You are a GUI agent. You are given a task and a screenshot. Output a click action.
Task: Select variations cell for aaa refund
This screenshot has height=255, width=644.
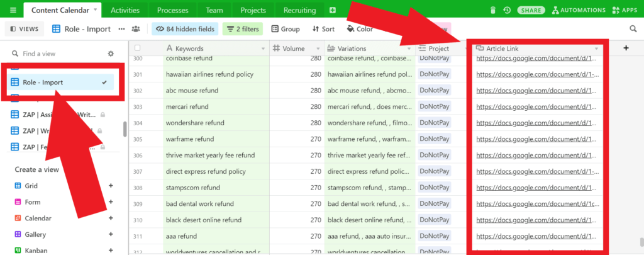[x=370, y=236]
